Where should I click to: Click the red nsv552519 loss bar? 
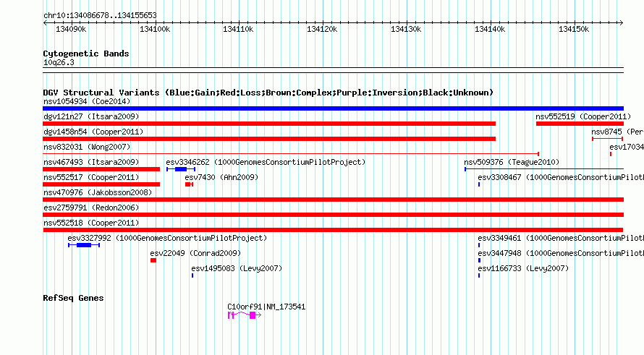point(580,124)
